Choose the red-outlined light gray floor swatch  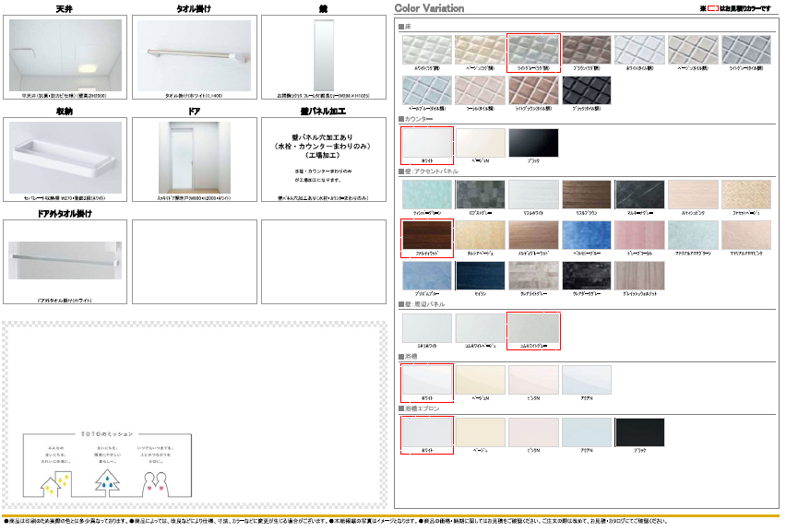(533, 50)
